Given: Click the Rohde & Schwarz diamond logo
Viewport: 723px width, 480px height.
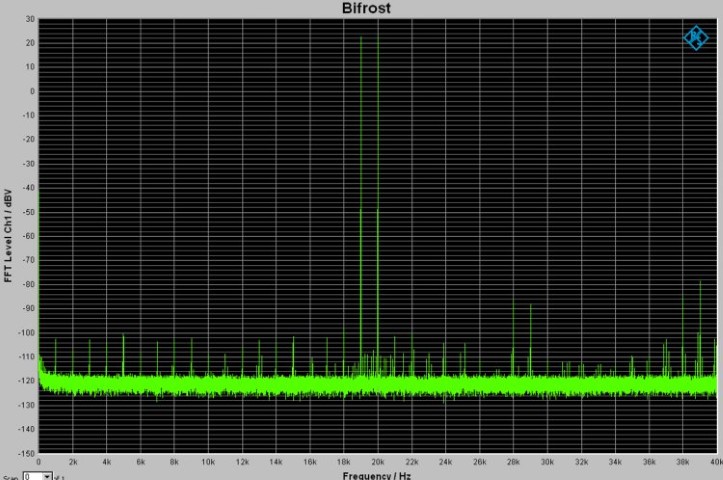Looking at the screenshot, I should tap(695, 38).
